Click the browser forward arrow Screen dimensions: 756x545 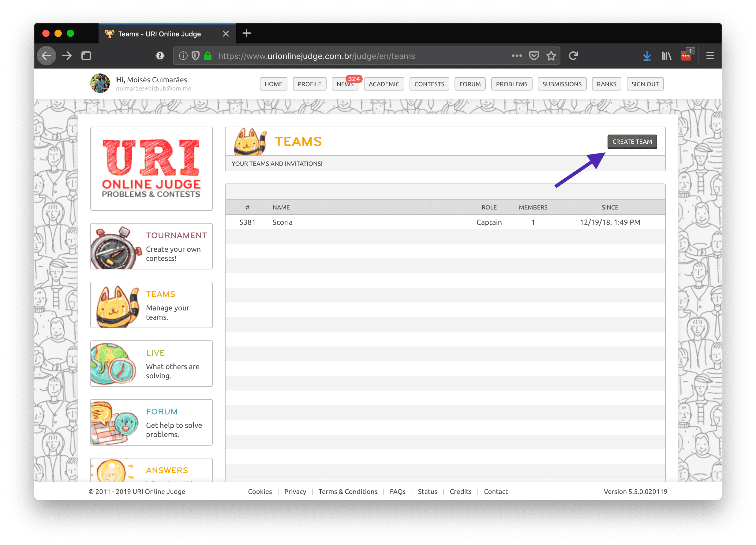point(67,56)
